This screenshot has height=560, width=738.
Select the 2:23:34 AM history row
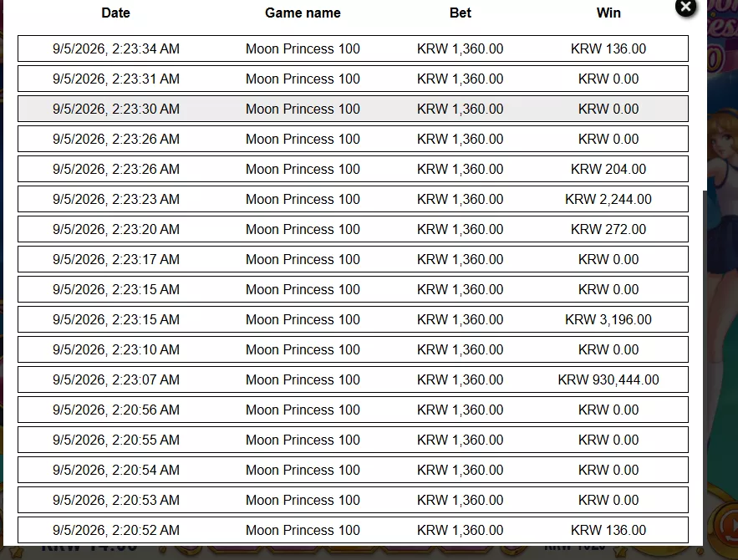click(353, 48)
